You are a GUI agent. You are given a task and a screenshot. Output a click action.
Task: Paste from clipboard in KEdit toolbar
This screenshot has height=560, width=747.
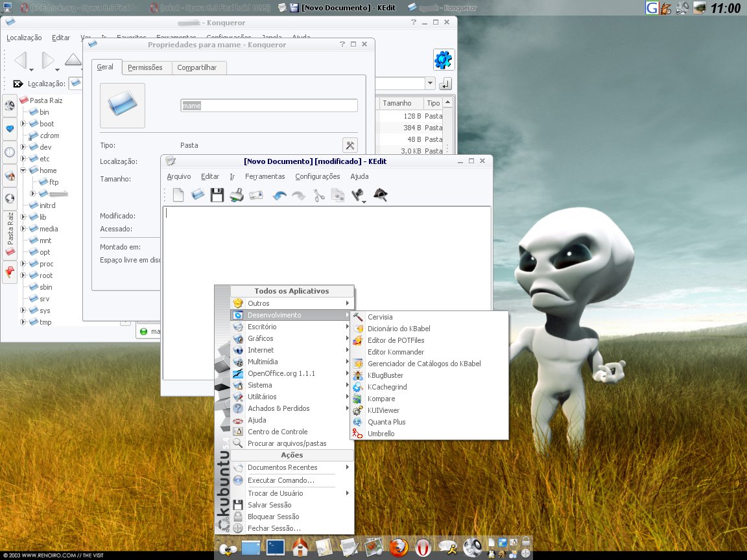[x=358, y=194]
